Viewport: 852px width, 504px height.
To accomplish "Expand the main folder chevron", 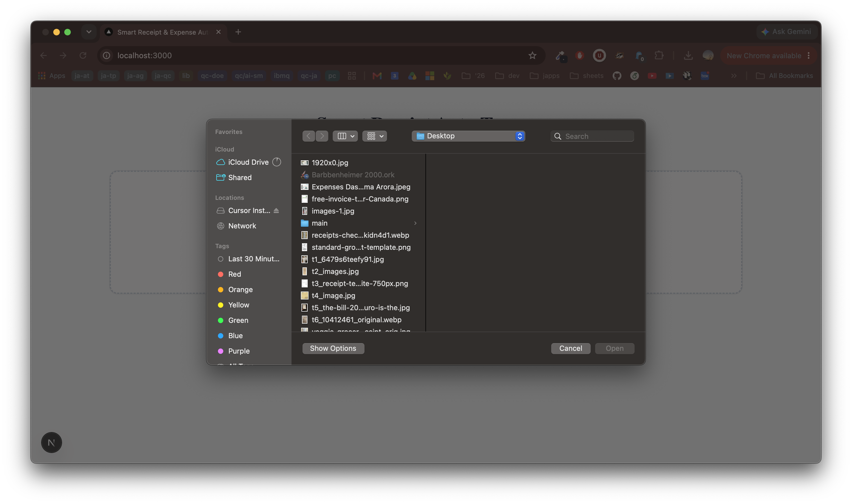I will [415, 223].
